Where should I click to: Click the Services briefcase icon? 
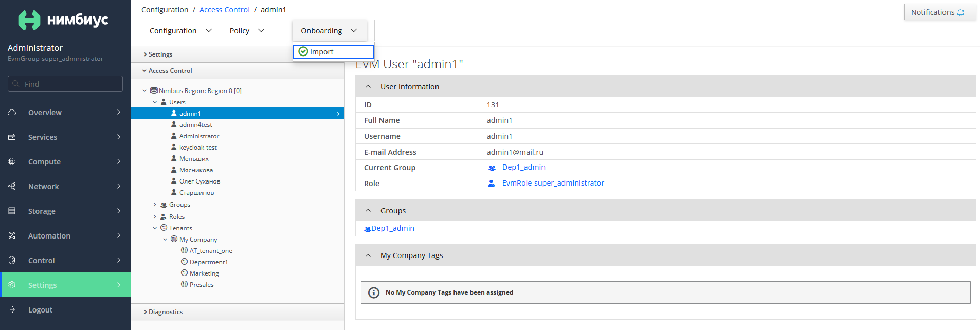[12, 137]
